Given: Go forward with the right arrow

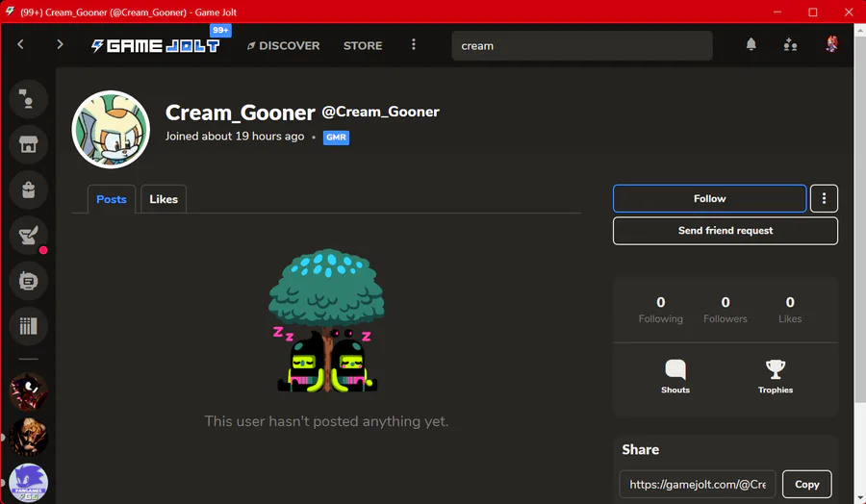Looking at the screenshot, I should [60, 44].
